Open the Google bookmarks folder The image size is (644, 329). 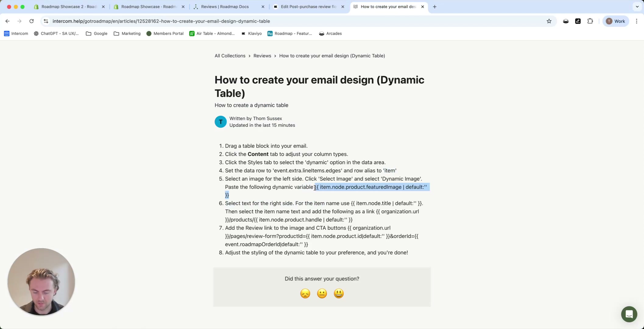tap(96, 34)
